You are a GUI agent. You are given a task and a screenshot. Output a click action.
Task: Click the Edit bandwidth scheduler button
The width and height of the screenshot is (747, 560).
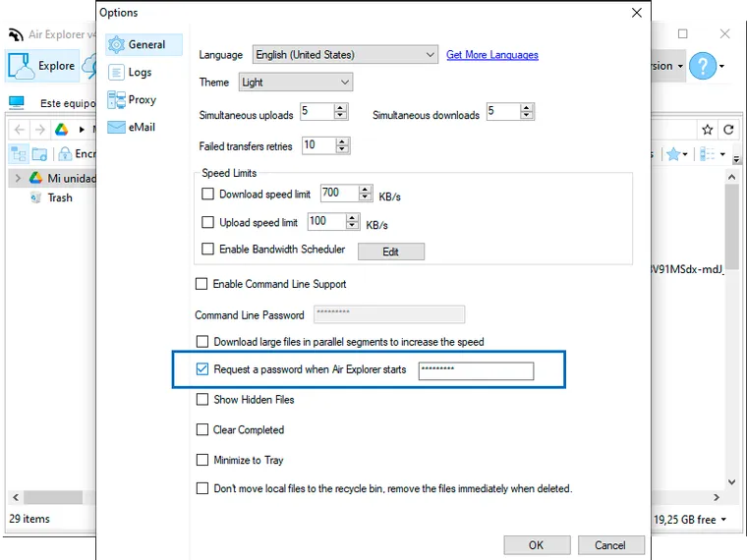coord(391,252)
